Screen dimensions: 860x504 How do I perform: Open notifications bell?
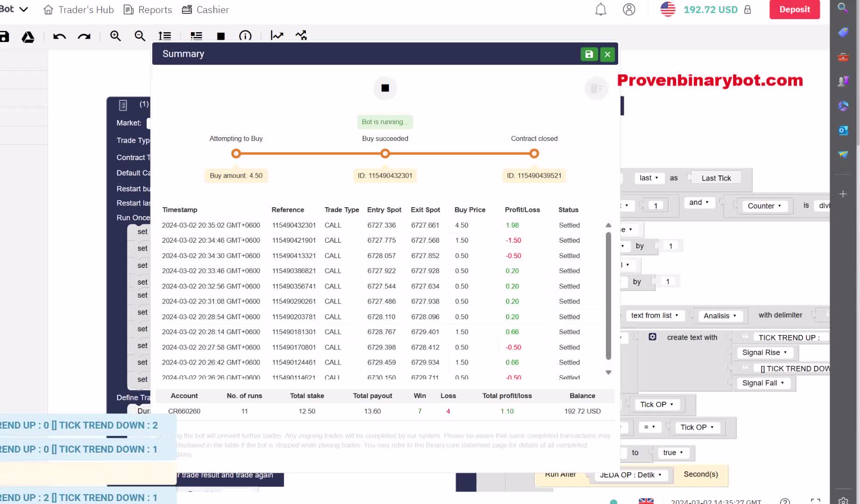[600, 9]
